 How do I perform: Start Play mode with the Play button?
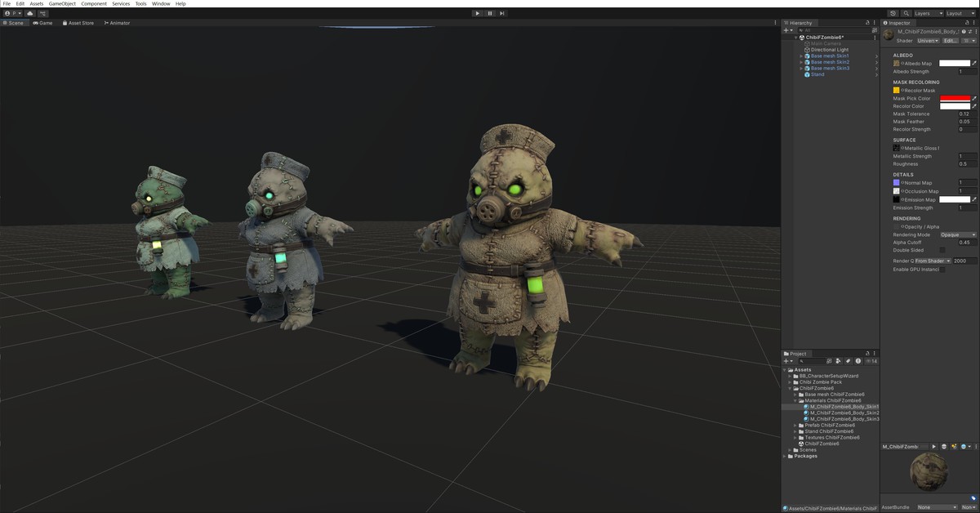pos(478,13)
